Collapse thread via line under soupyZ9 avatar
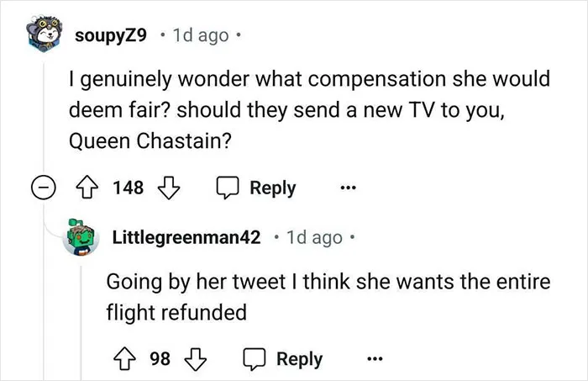The width and height of the screenshot is (588, 381). coord(44,116)
